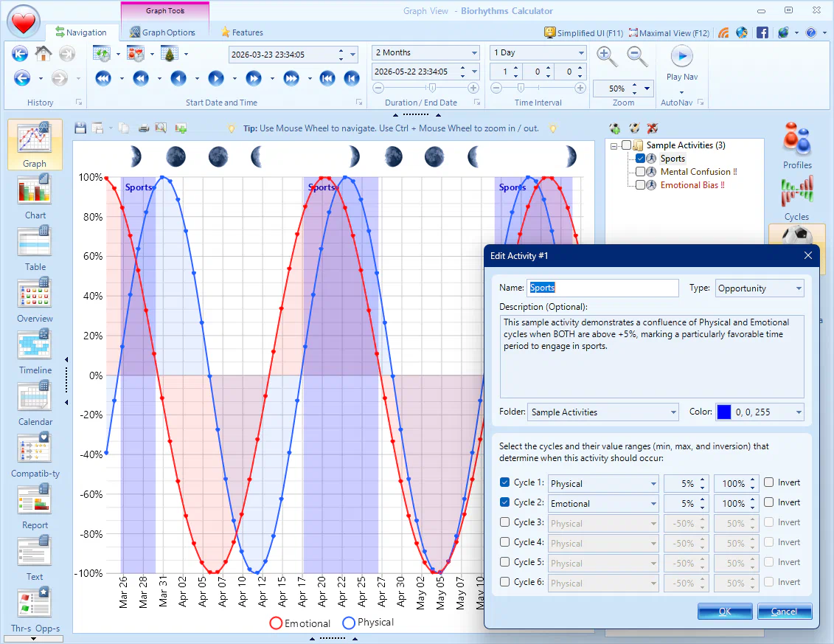This screenshot has width=834, height=644.
Task: Click the blue activity color swatch
Action: click(x=724, y=412)
